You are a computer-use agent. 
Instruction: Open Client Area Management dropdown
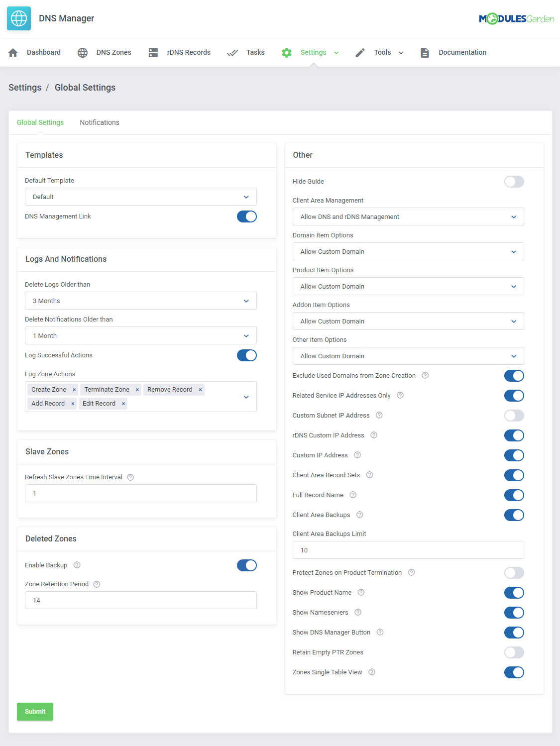408,216
